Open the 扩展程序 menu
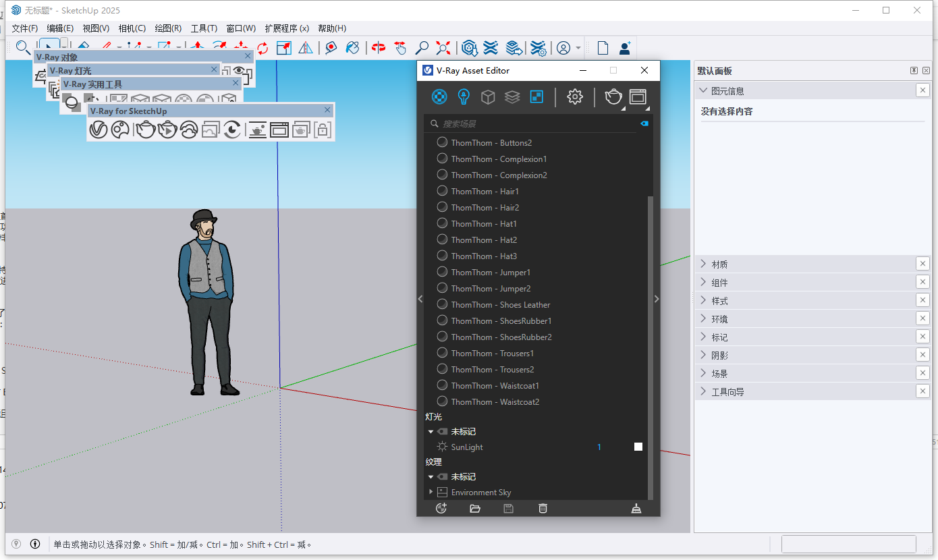Screen dimensions: 938x560 point(286,28)
